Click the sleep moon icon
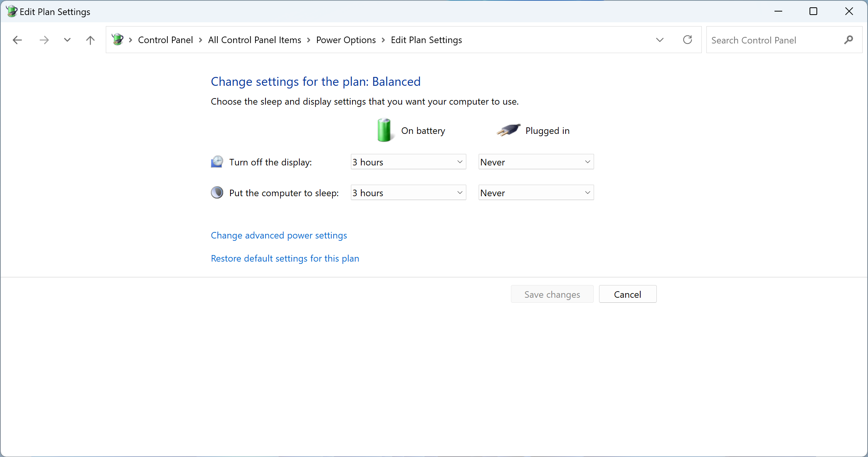Screen dimensions: 868x457 pos(217,192)
